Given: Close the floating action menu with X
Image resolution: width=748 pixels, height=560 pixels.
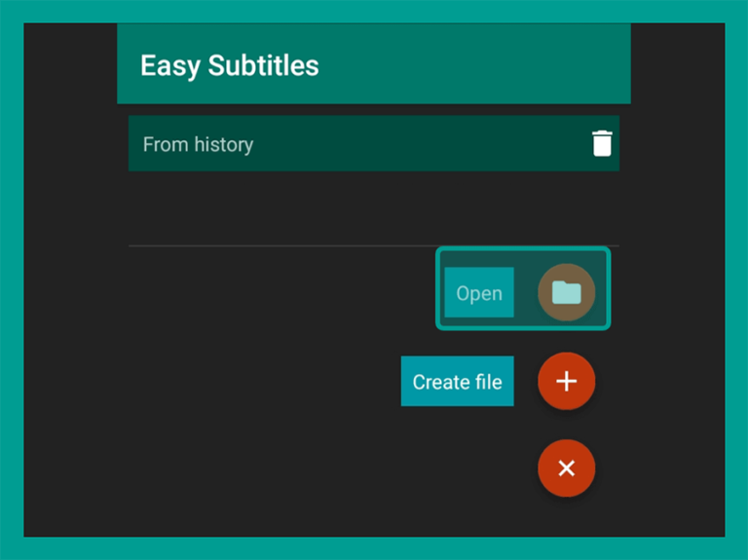Looking at the screenshot, I should (566, 467).
